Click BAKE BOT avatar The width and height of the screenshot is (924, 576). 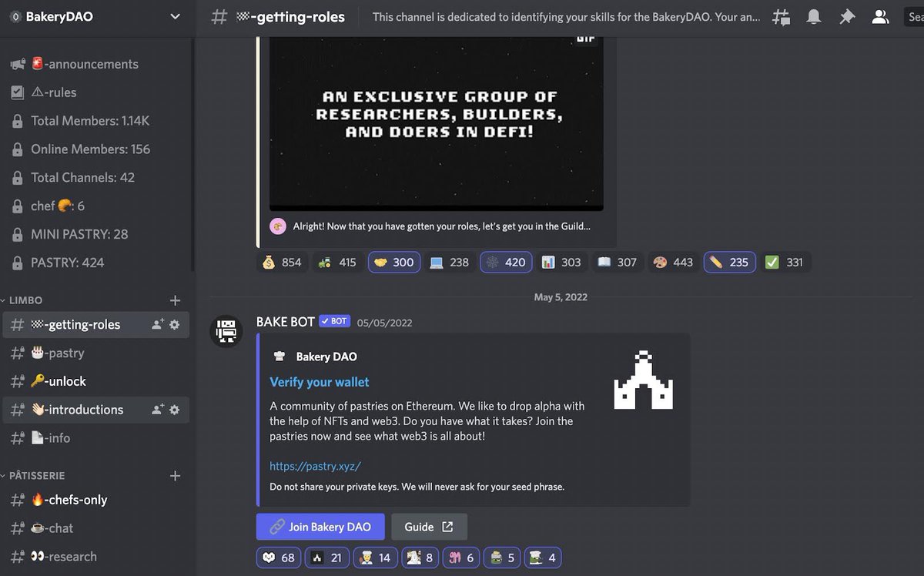[226, 330]
